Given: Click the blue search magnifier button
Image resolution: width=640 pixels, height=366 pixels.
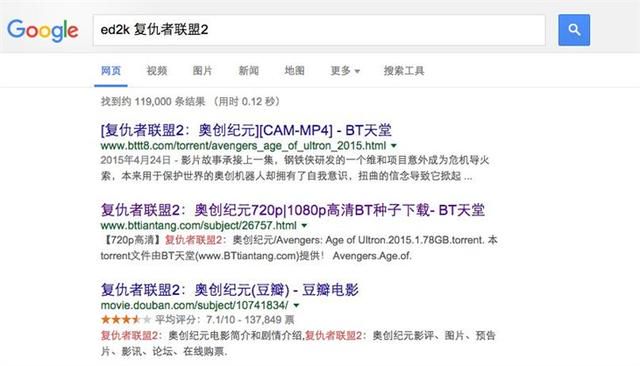Looking at the screenshot, I should point(574,30).
